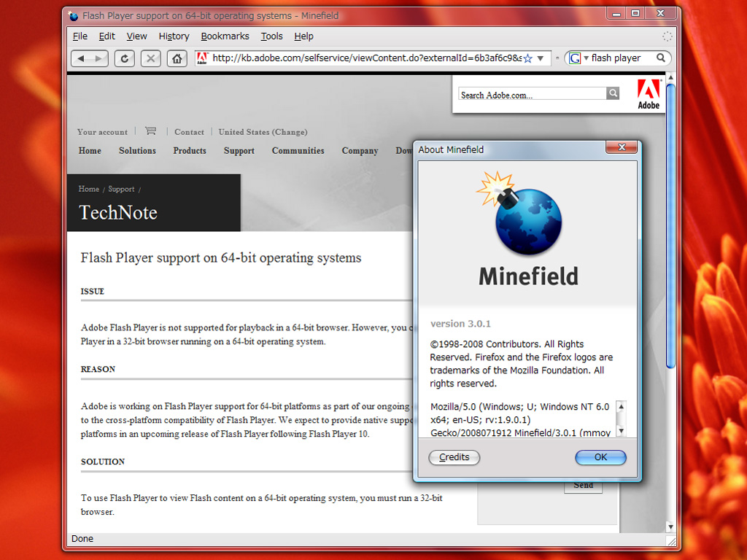
Task: Bookmark this page with the star icon
Action: click(527, 58)
